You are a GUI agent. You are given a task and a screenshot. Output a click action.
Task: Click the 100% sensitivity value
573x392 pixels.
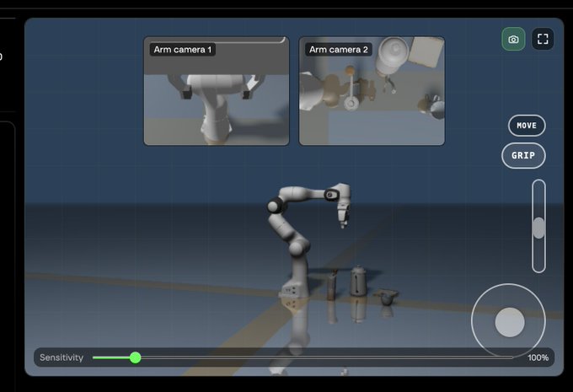coord(538,357)
